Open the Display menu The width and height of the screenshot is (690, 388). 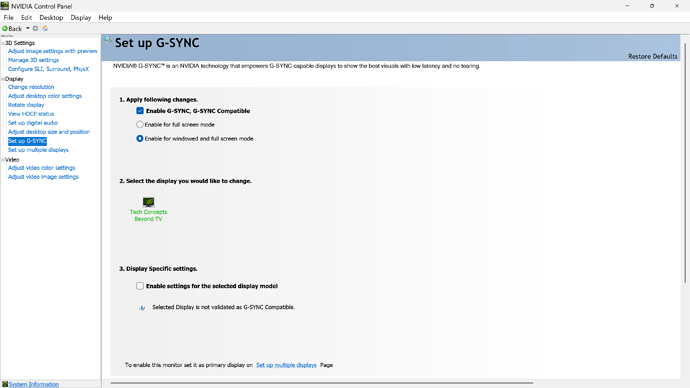coord(81,18)
